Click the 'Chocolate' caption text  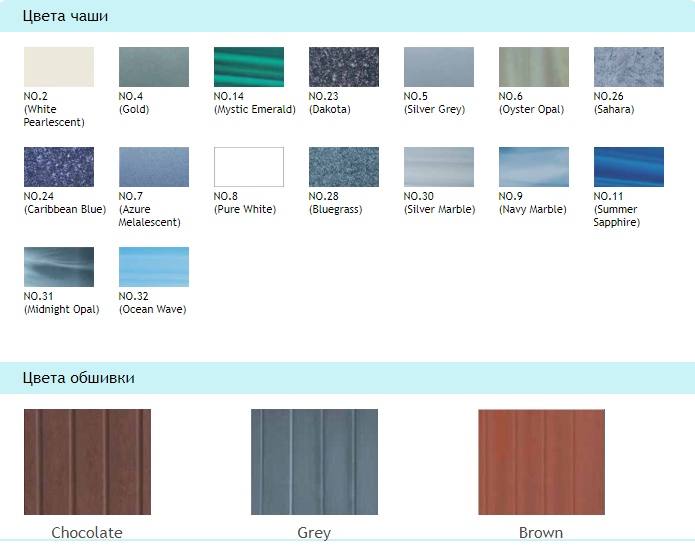87,532
